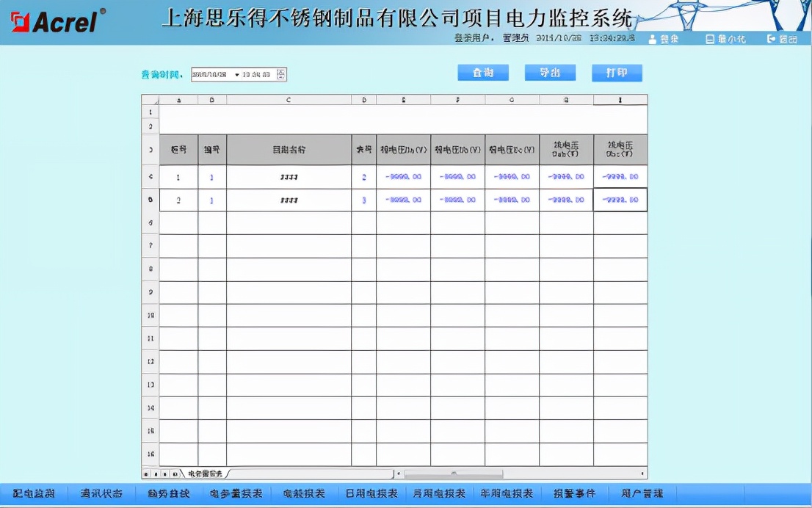Click the login user icon in header
This screenshot has height=508, width=812.
pyautogui.click(x=653, y=39)
